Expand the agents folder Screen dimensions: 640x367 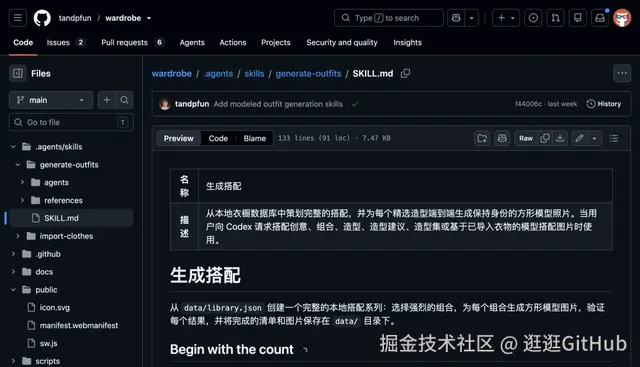click(x=22, y=182)
